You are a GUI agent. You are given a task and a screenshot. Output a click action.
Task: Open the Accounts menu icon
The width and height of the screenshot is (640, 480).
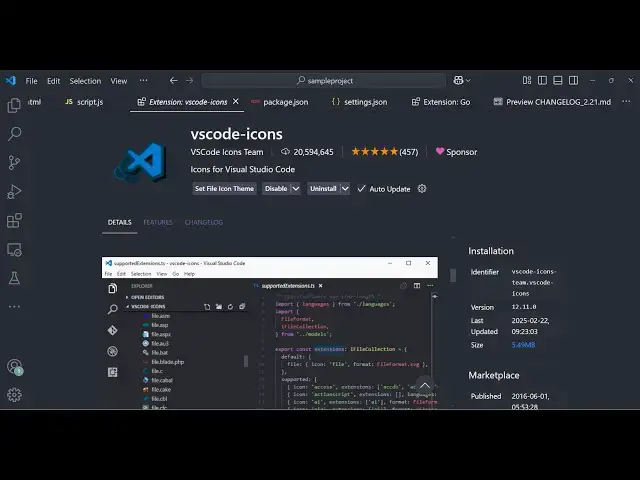pyautogui.click(x=14, y=366)
